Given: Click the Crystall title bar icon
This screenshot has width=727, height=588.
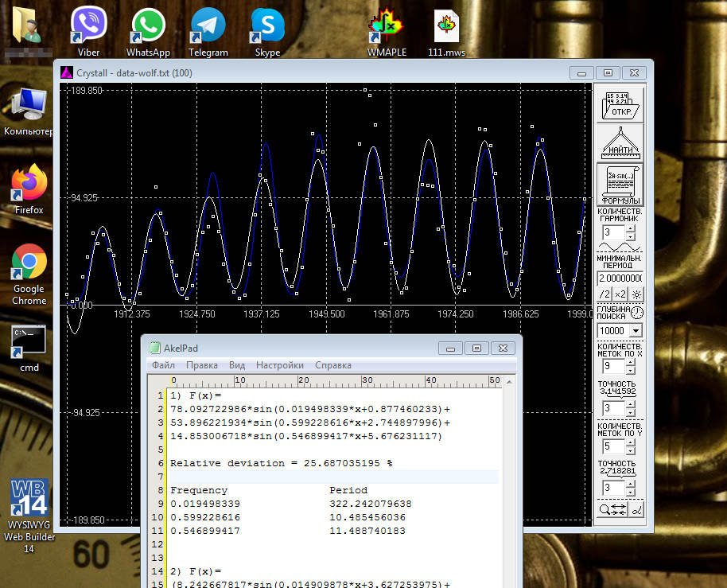Looking at the screenshot, I should point(67,73).
